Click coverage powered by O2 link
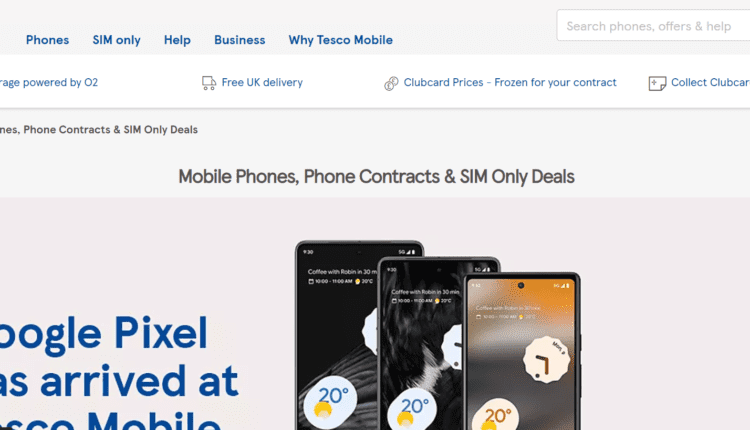This screenshot has width=750, height=430. coord(49,82)
